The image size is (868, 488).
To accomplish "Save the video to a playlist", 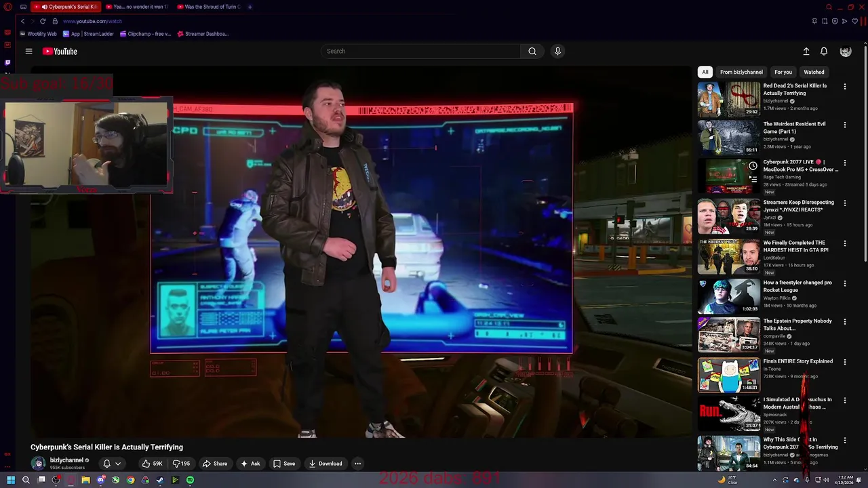I will pyautogui.click(x=284, y=464).
